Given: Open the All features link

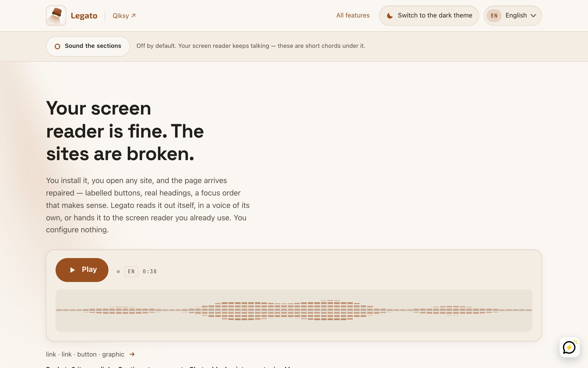Looking at the screenshot, I should point(353,15).
